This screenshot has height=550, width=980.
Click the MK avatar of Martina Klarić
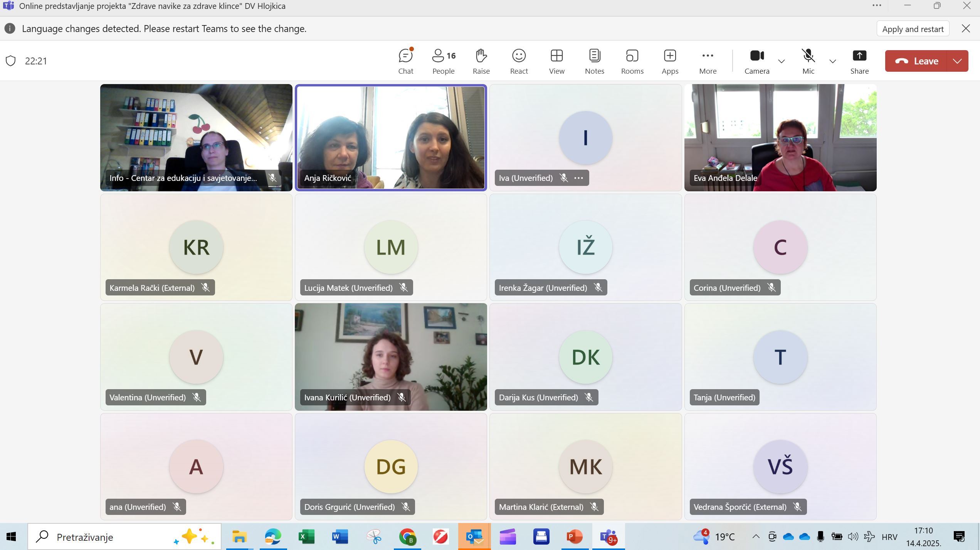tap(585, 467)
